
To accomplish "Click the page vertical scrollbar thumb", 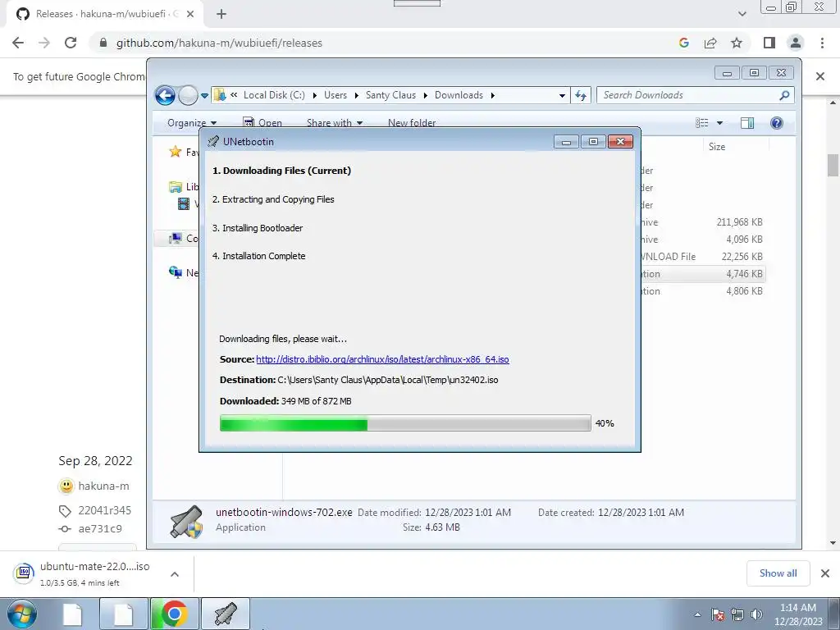I will point(833,165).
